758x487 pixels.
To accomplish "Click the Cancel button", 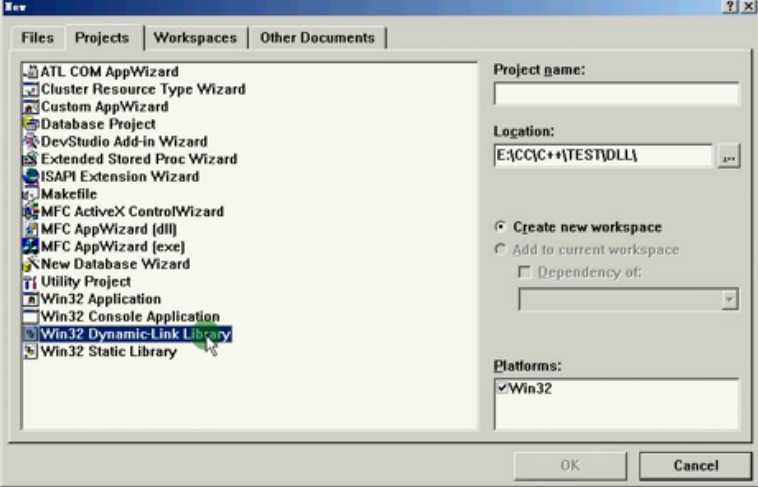I will coord(696,466).
